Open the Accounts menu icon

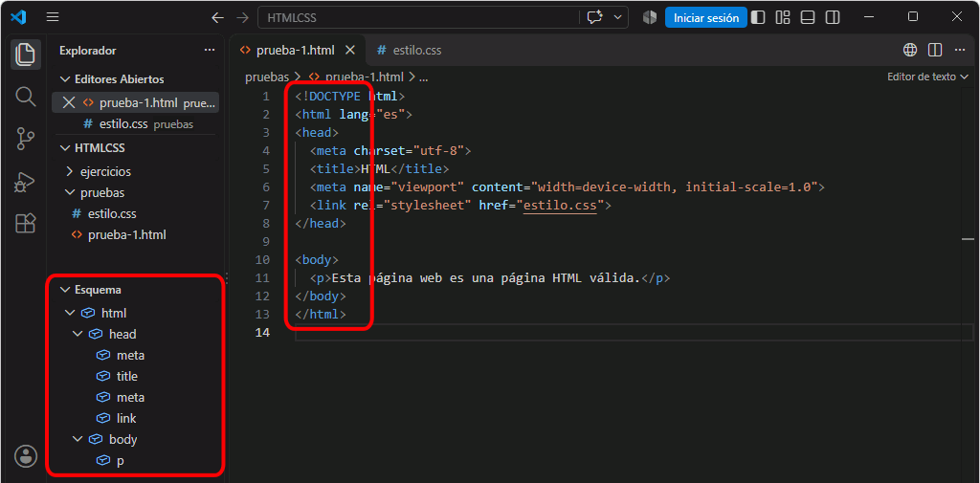pos(26,456)
